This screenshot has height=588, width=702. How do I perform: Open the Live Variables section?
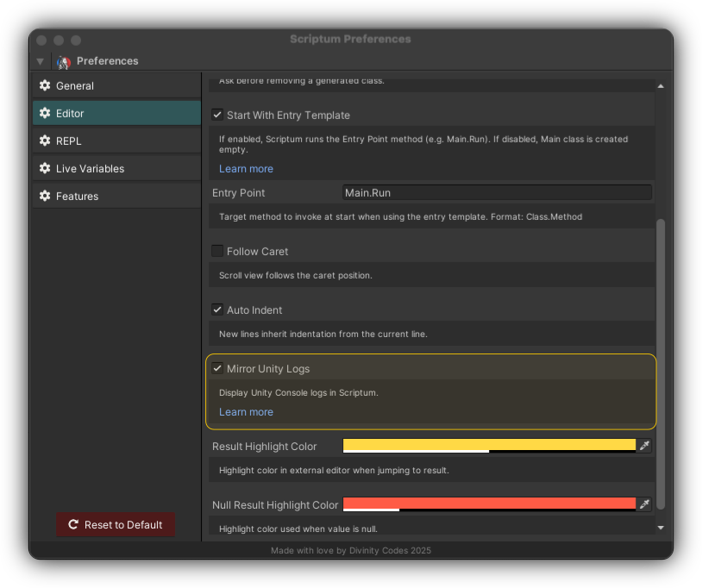[x=116, y=168]
